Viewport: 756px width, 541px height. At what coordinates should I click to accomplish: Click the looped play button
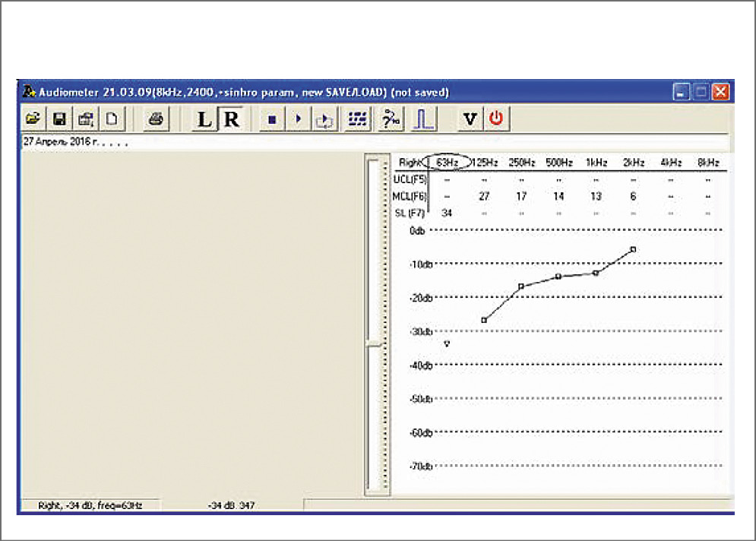click(x=324, y=119)
